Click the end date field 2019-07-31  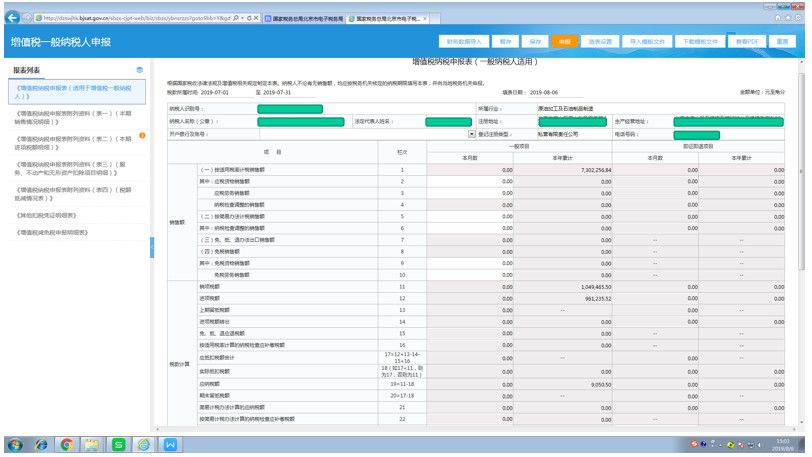(x=289, y=92)
